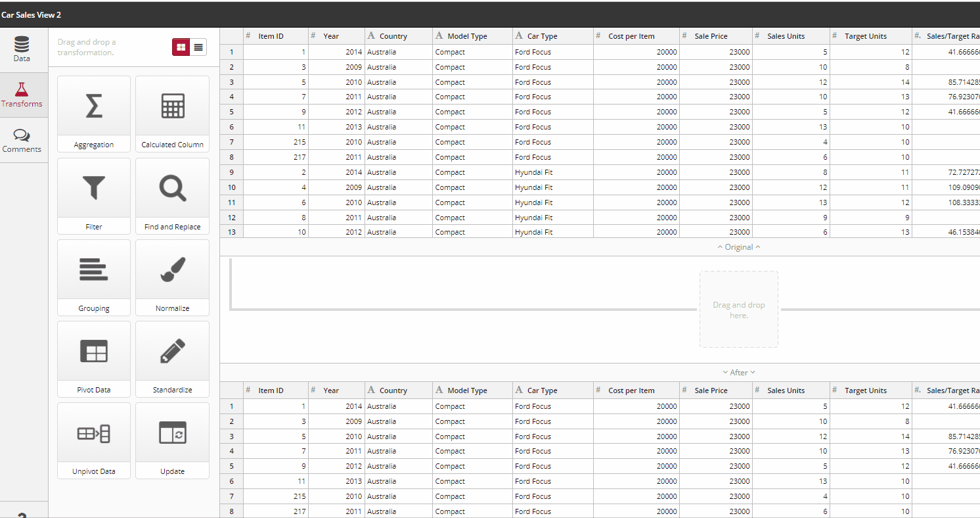Open the Comments panel
Image resolution: width=980 pixels, height=518 pixels.
coord(22,141)
